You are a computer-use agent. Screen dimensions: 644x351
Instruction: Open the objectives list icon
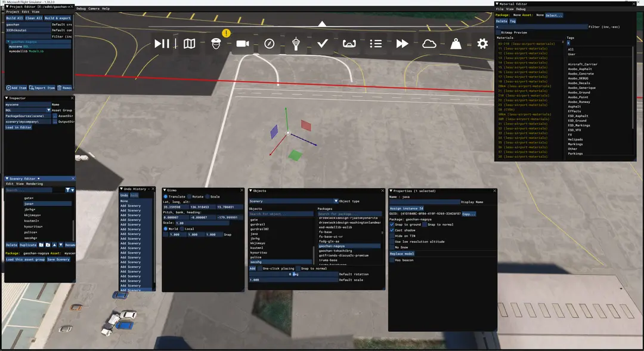[376, 43]
